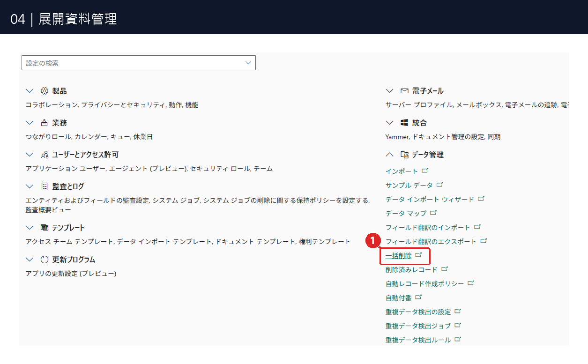Click the external-link icon next to サンプル データ
This screenshot has width=588, height=364.
tap(440, 185)
